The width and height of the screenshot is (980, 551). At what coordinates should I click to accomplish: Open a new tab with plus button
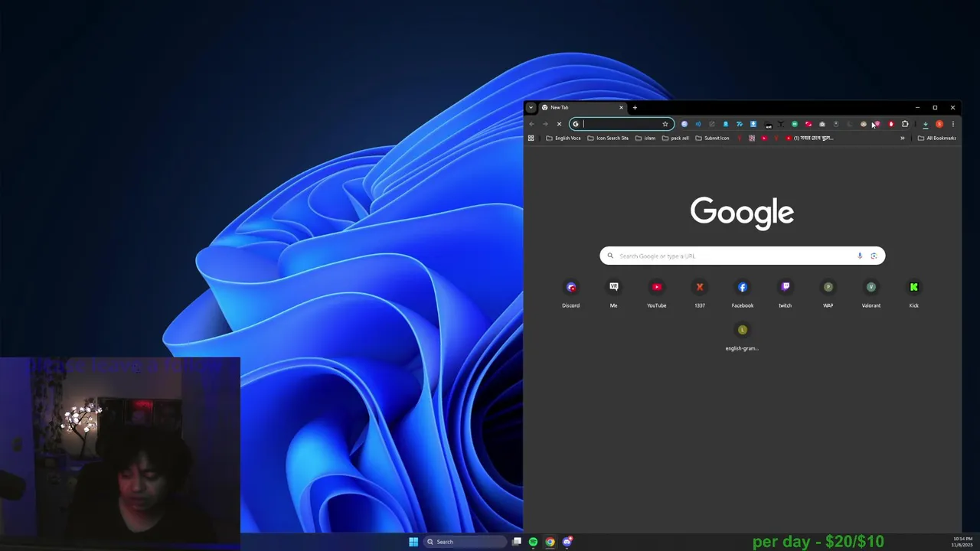pos(635,108)
